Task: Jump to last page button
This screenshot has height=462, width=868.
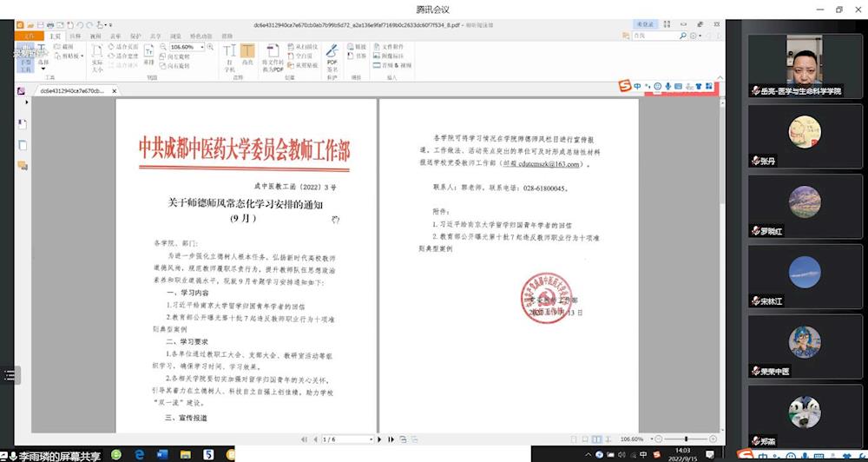Action: pos(391,439)
